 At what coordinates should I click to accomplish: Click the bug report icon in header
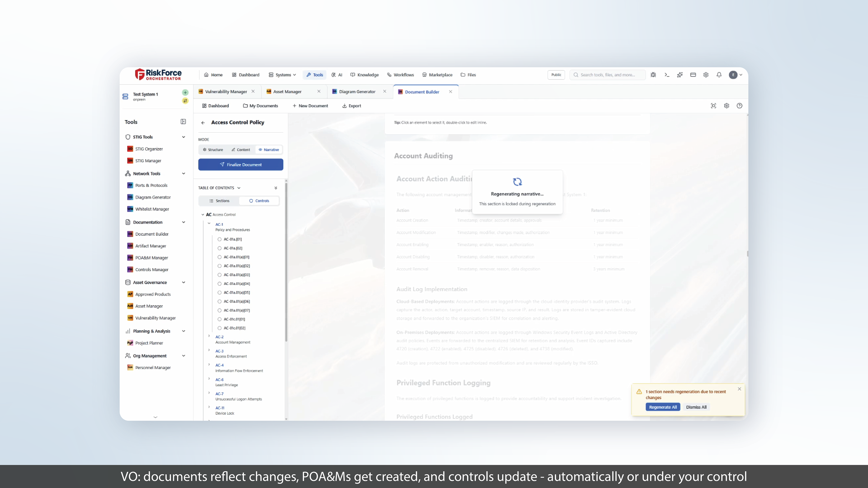click(x=653, y=75)
